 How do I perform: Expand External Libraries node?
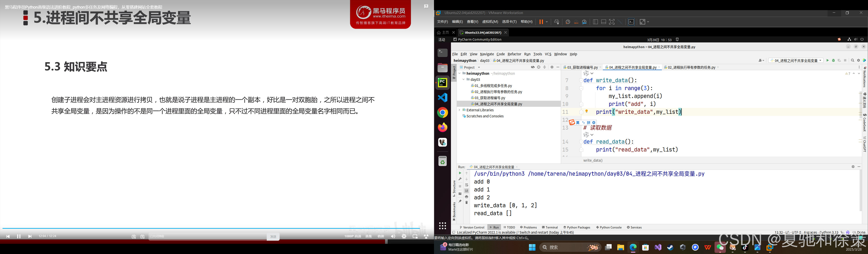[x=459, y=110]
